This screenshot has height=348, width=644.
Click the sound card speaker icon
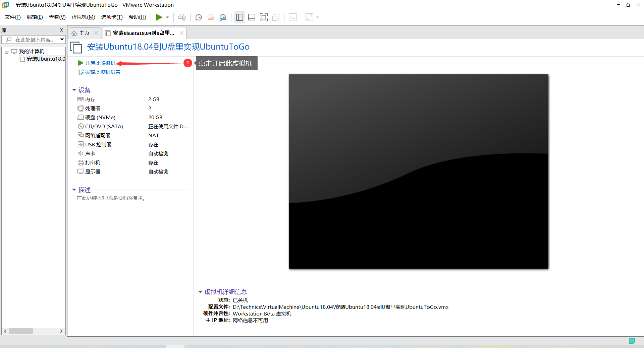(x=80, y=153)
